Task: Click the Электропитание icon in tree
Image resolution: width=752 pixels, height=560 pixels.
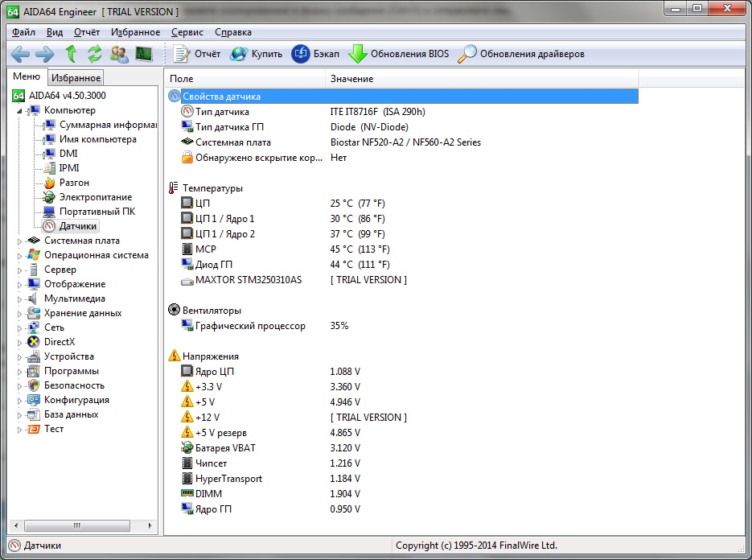Action: (x=49, y=197)
